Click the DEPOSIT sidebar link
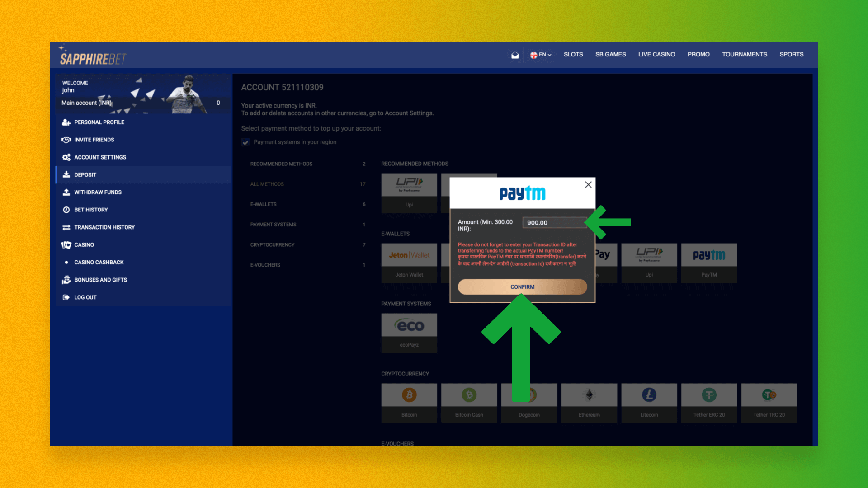 pos(85,174)
